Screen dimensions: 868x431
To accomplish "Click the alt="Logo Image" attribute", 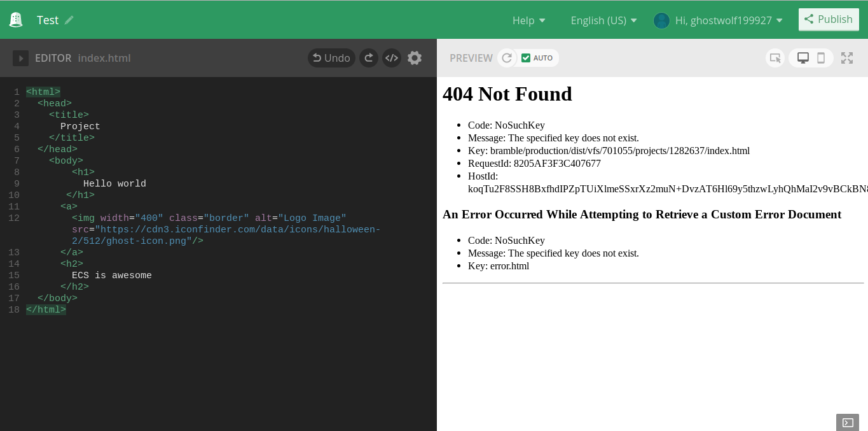I will [301, 218].
